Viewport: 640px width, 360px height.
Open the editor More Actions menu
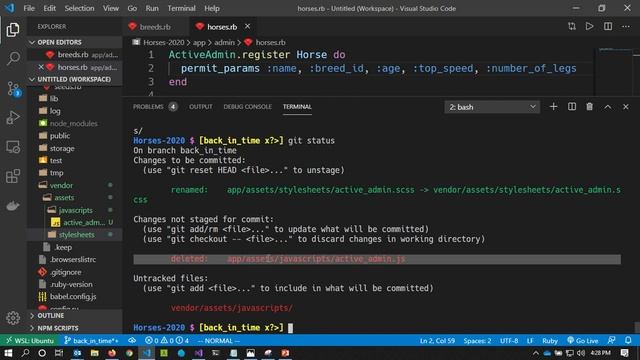point(626,27)
